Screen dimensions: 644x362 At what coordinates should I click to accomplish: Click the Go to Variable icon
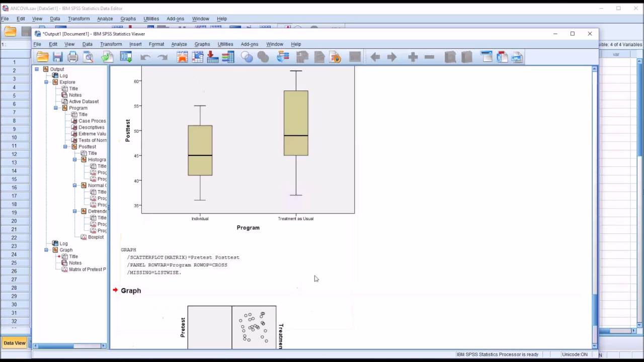(x=213, y=57)
